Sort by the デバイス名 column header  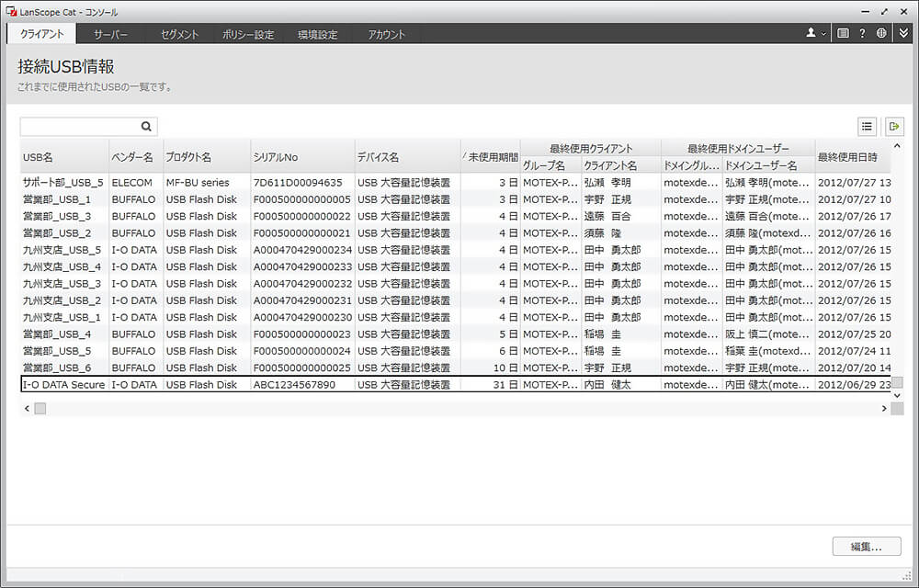(407, 157)
